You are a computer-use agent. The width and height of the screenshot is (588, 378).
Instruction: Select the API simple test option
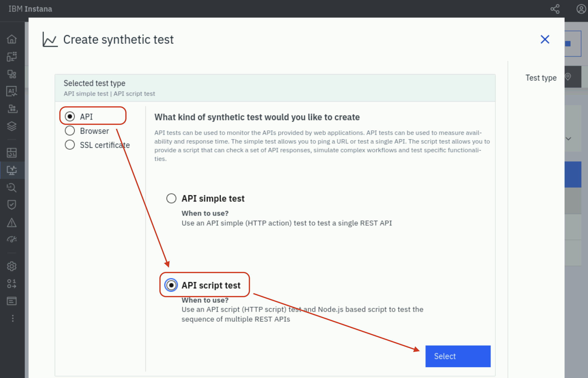171,198
